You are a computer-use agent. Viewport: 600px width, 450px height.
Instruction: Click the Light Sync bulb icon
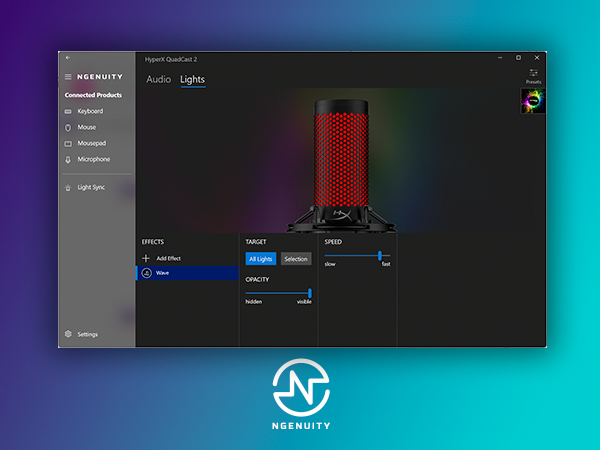[68, 188]
